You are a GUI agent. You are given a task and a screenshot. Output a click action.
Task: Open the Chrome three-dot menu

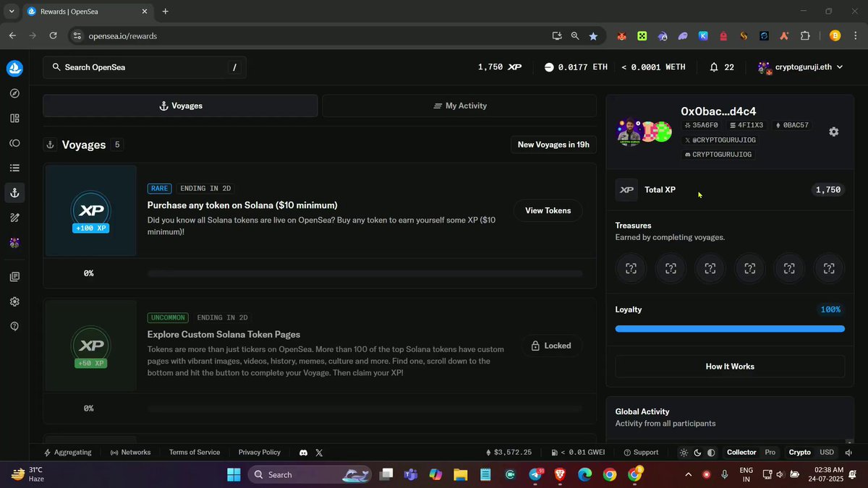(x=855, y=35)
